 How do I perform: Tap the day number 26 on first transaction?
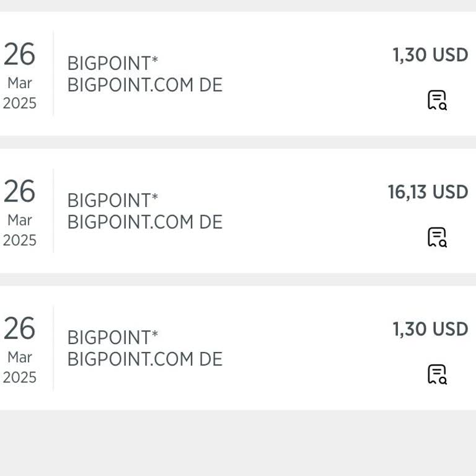tap(19, 55)
